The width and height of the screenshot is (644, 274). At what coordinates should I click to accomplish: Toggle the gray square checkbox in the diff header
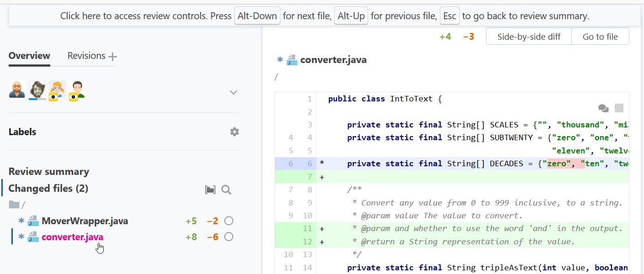click(x=619, y=108)
